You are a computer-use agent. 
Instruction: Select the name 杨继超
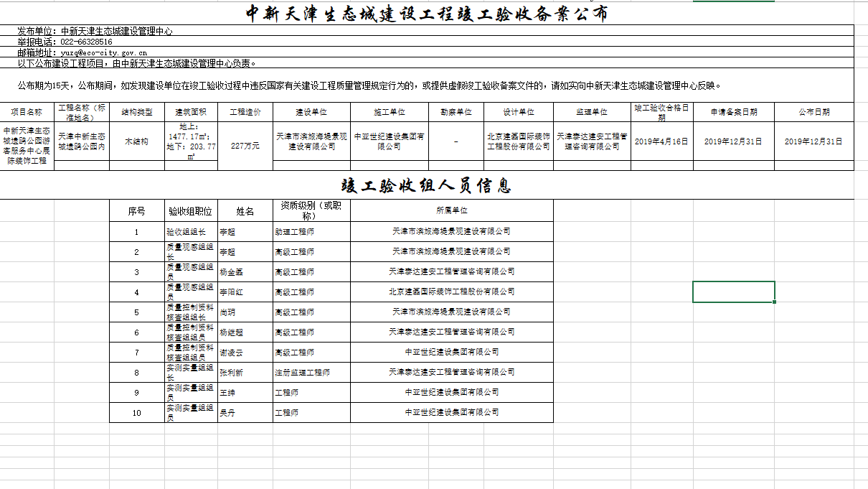coord(245,332)
